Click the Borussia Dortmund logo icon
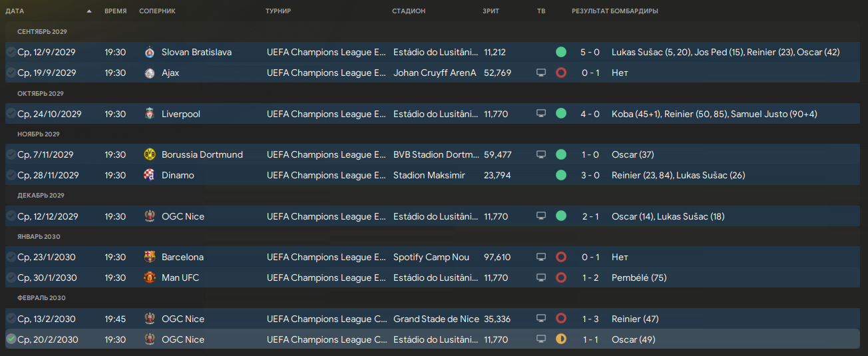Image resolution: width=868 pixels, height=356 pixels. coord(149,154)
